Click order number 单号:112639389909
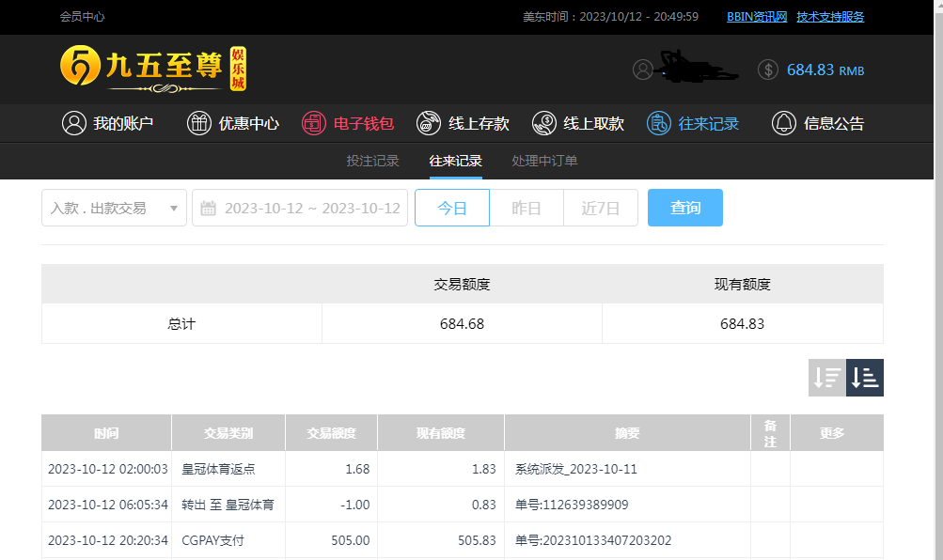This screenshot has height=560, width=943. [572, 505]
